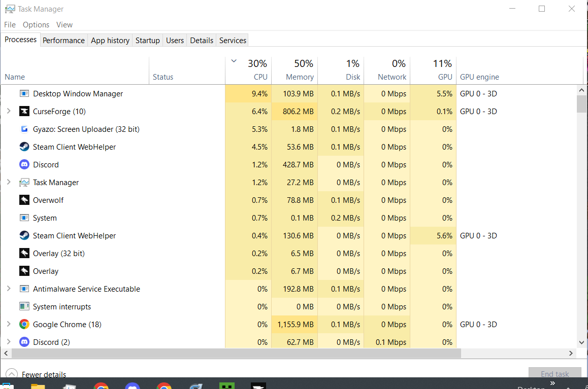Expand the CurseForge (10) process group
The image size is (588, 389).
click(9, 111)
